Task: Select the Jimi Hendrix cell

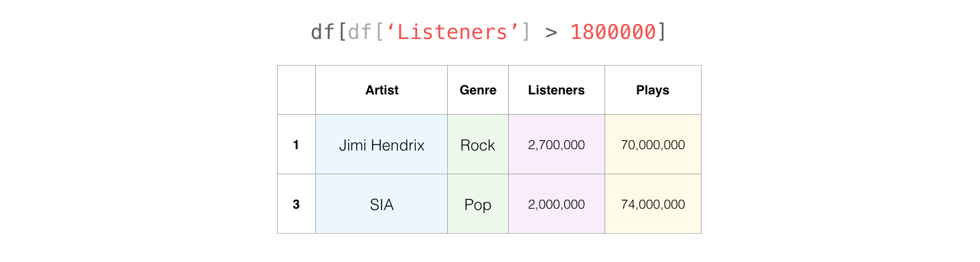Action: coord(382,144)
